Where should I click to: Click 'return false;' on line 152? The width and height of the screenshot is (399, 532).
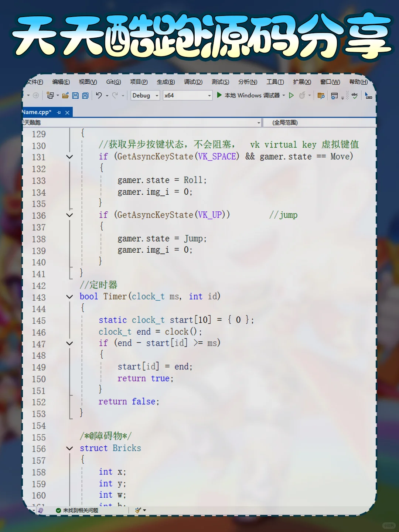(129, 402)
